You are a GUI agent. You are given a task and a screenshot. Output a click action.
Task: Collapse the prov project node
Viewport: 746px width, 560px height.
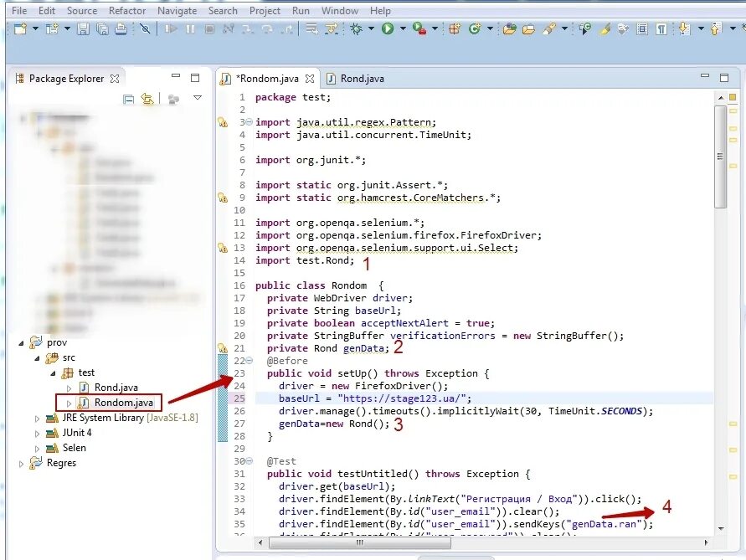[21, 343]
